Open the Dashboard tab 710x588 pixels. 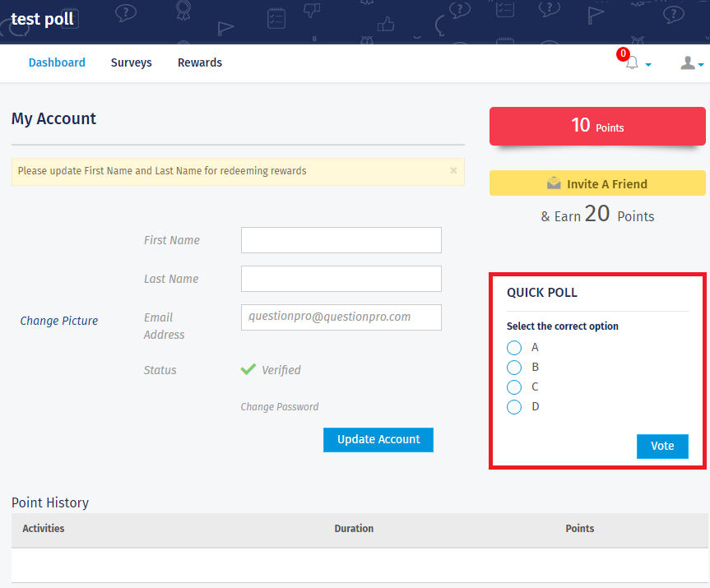57,63
